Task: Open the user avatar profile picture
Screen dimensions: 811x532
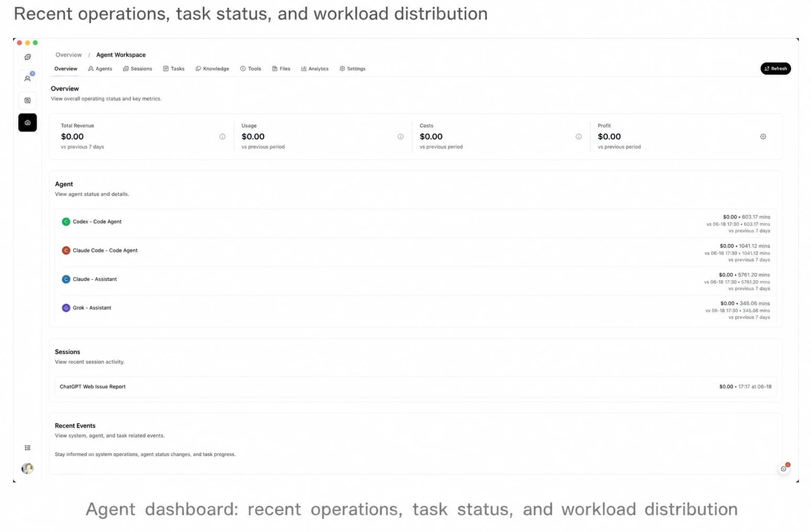Action: tap(28, 468)
